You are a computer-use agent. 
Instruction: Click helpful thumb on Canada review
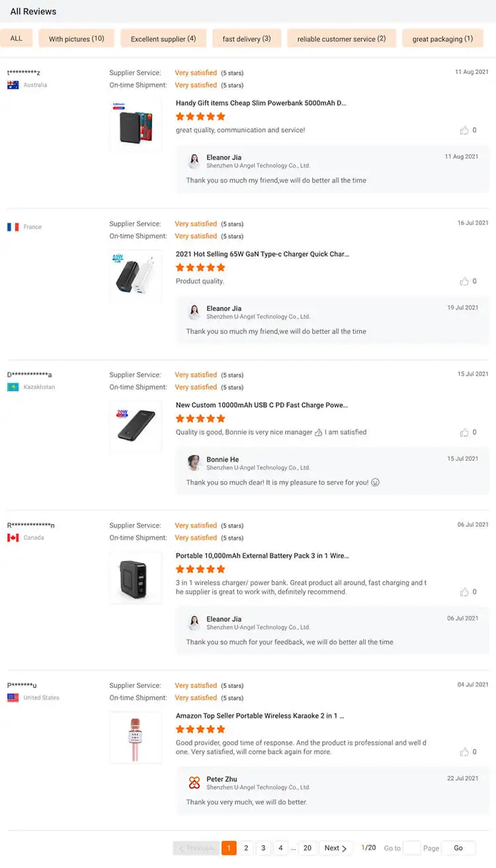464,592
